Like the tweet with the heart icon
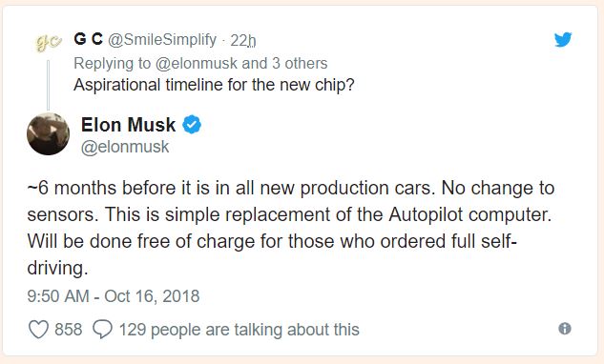Screen dimensions: 604x364 [x=38, y=330]
